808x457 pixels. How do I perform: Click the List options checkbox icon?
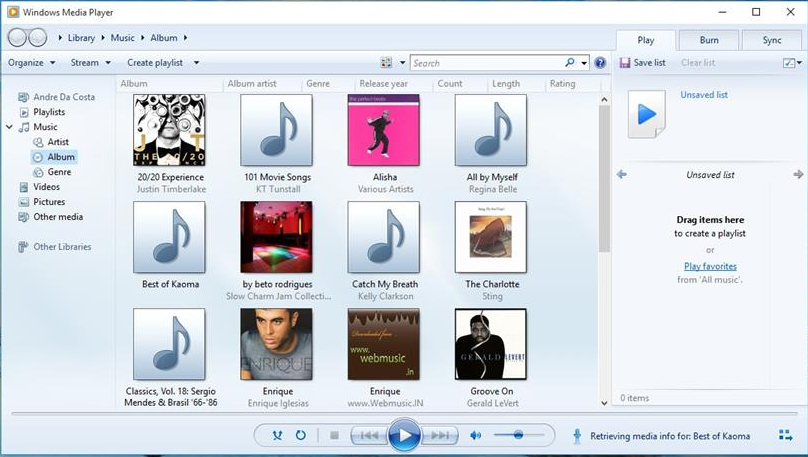[788, 63]
